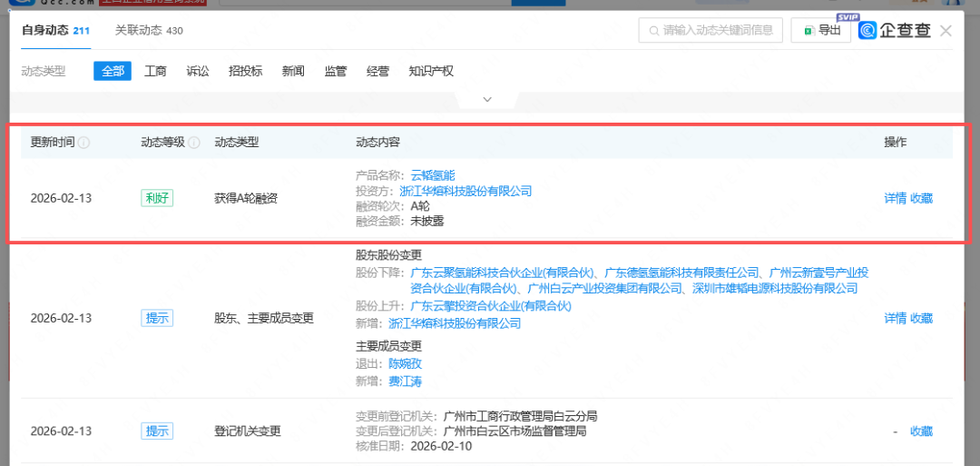Type in the dynamics keyword search field
The height and width of the screenshot is (466, 980).
pos(717,31)
